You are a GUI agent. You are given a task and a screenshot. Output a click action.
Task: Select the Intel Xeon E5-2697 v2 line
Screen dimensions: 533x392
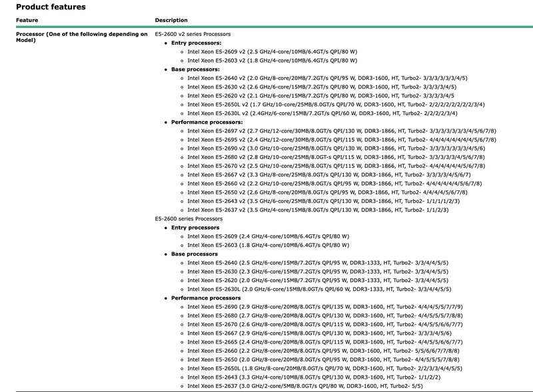pyautogui.click(x=342, y=131)
